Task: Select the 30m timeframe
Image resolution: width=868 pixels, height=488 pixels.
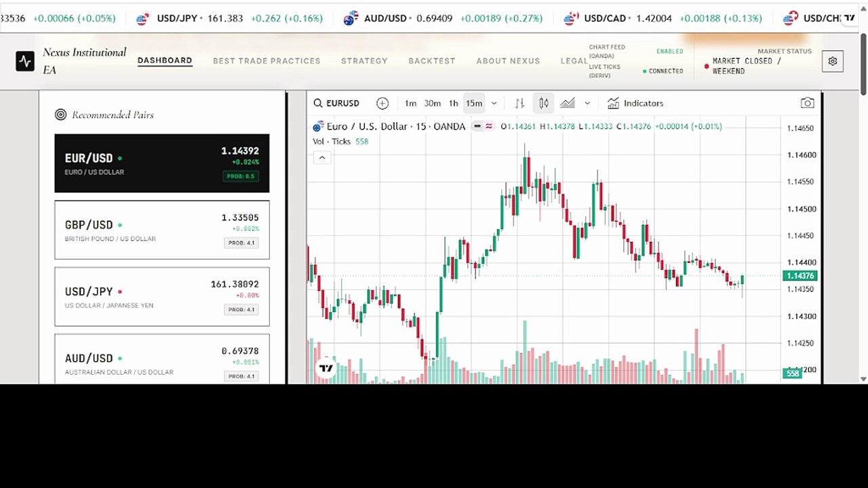Action: pyautogui.click(x=432, y=103)
